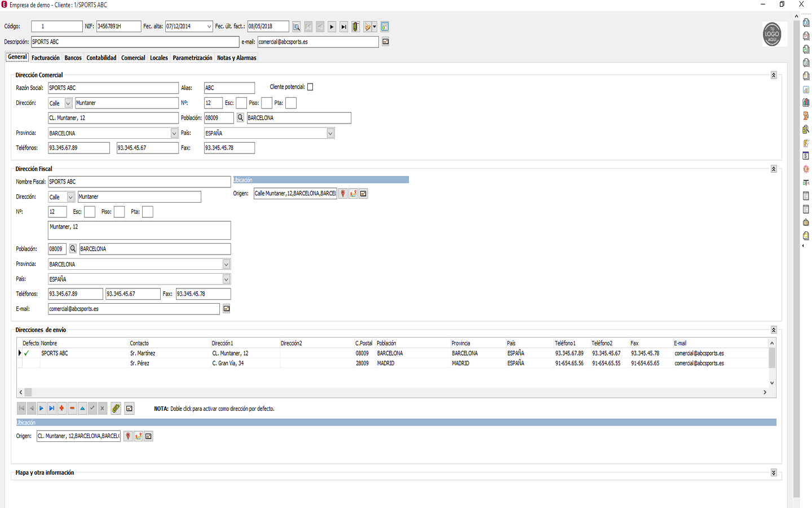Viewport: 812px width, 508px height.
Task: Delete the shipping address with the red minus
Action: pos(72,409)
